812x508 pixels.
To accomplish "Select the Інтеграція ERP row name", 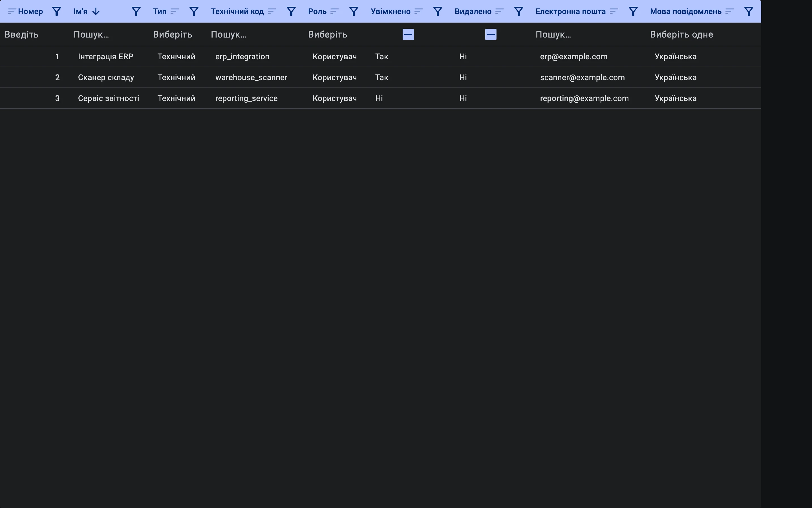I will pos(105,56).
